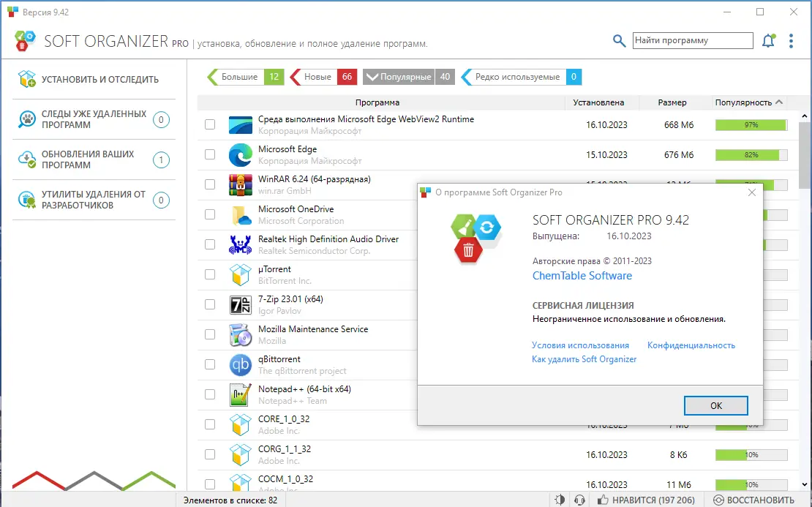Click the Mozilla Maintenance Service icon

(x=240, y=335)
